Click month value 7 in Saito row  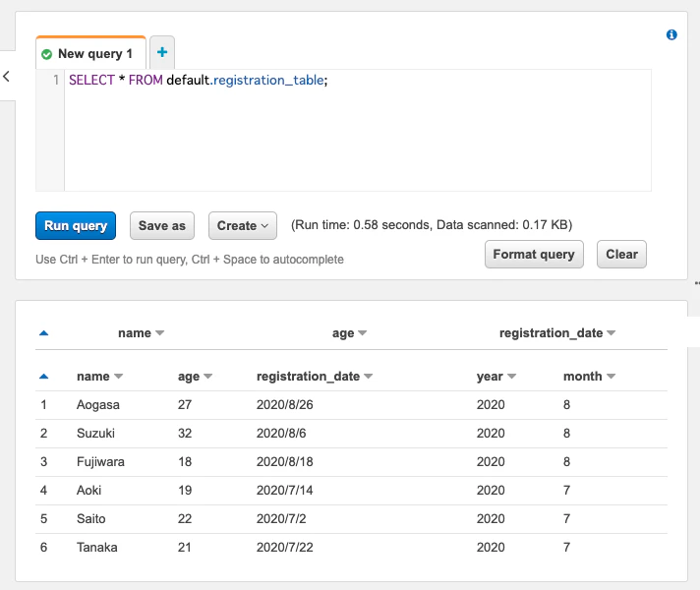(x=566, y=519)
